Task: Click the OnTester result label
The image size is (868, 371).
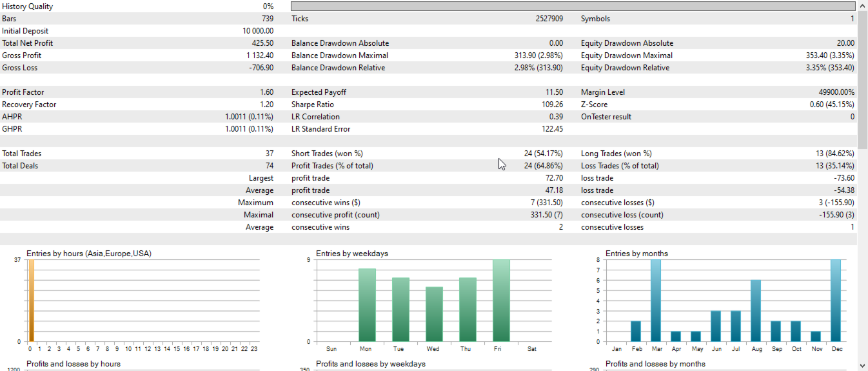Action: pos(606,117)
